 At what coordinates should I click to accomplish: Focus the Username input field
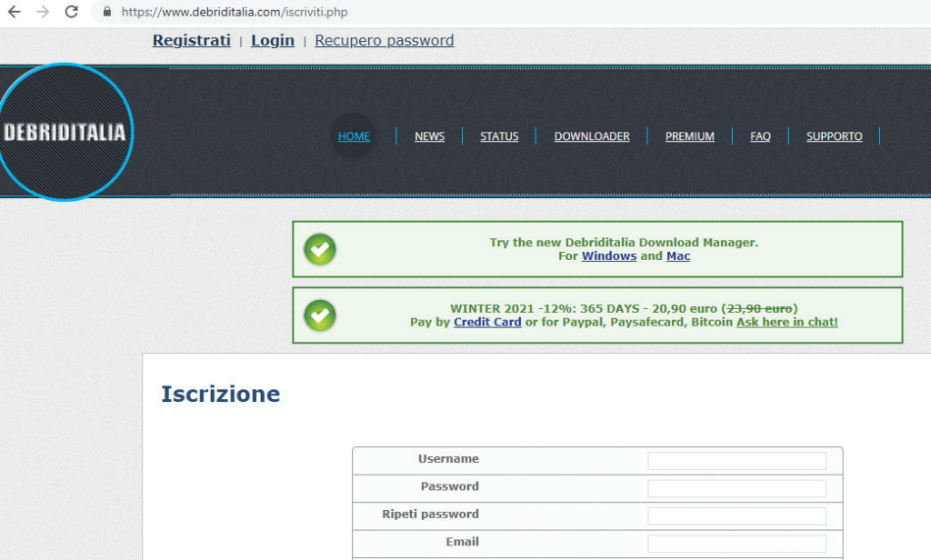(x=736, y=461)
